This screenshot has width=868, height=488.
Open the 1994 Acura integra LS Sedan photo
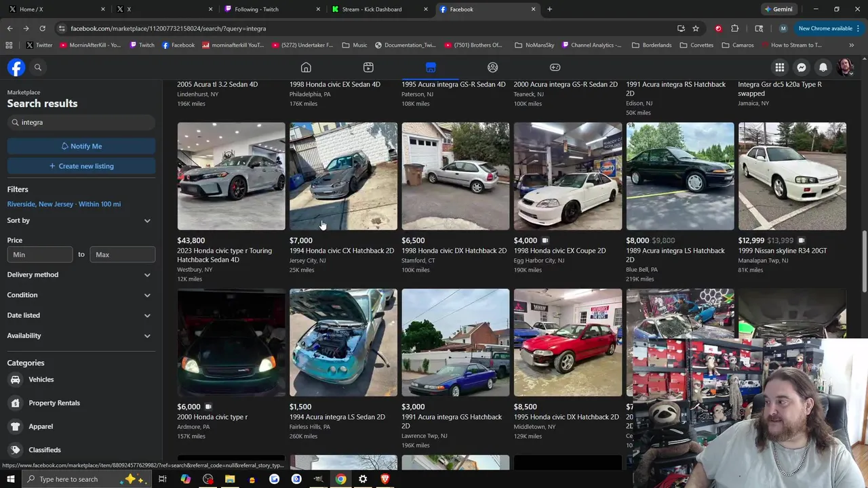click(343, 343)
